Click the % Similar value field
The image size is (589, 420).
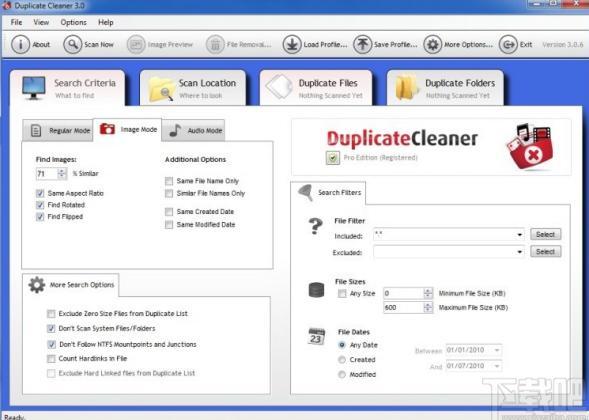[47, 174]
